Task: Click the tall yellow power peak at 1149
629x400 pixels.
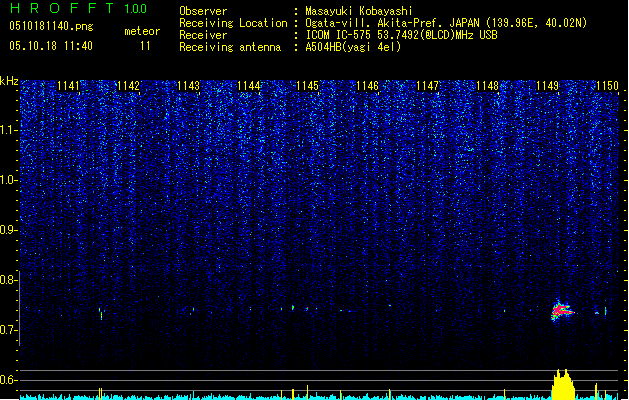Action: [x=562, y=384]
